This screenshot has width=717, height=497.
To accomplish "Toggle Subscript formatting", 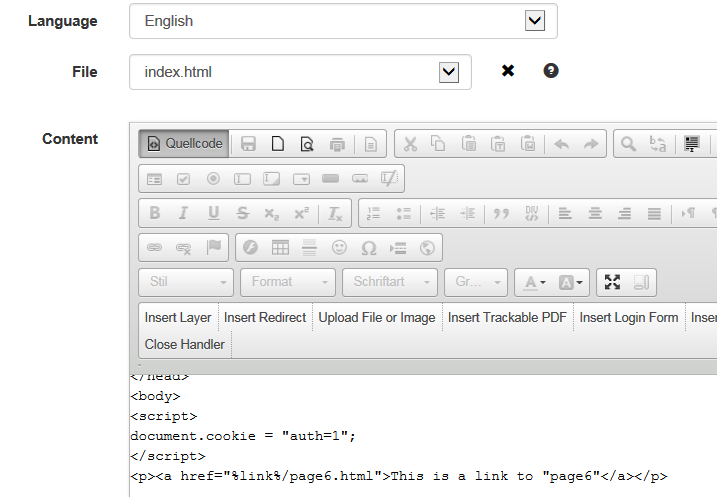I will pos(272,213).
